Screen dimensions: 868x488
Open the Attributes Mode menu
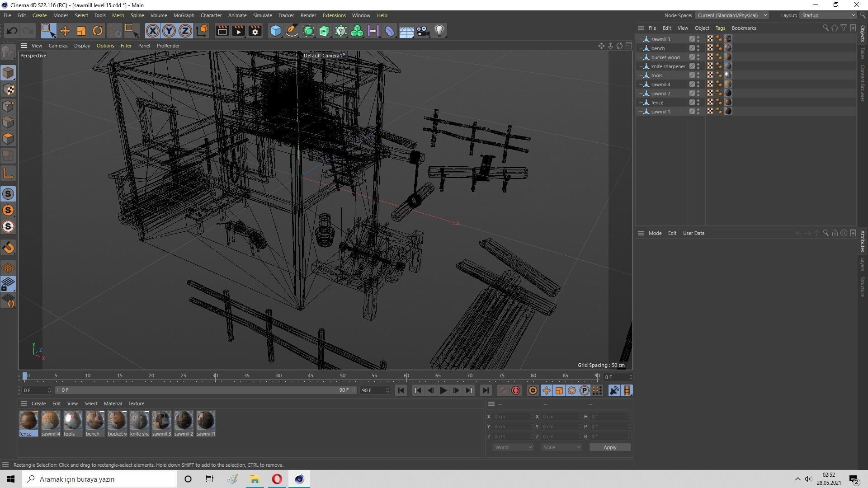point(655,233)
